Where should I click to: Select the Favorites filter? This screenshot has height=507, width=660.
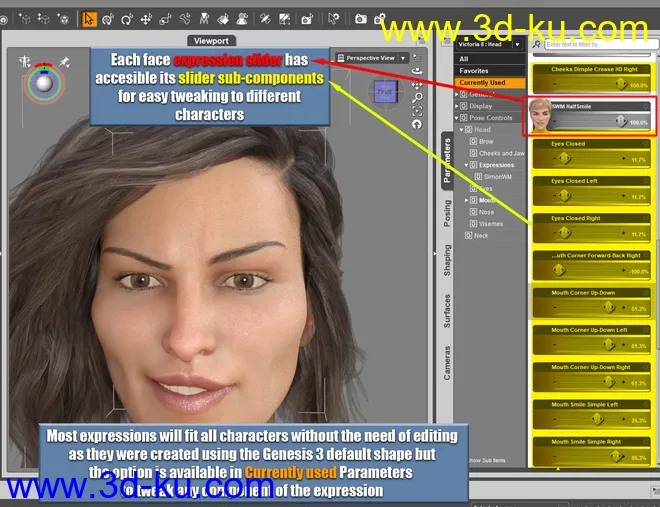pyautogui.click(x=474, y=71)
